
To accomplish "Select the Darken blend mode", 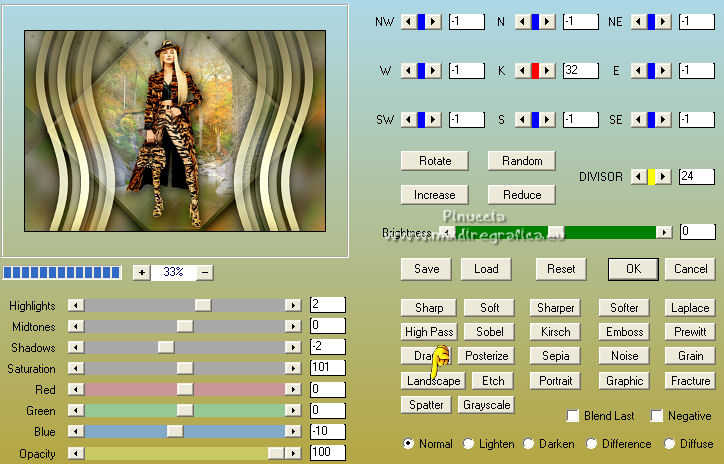I will 529,444.
